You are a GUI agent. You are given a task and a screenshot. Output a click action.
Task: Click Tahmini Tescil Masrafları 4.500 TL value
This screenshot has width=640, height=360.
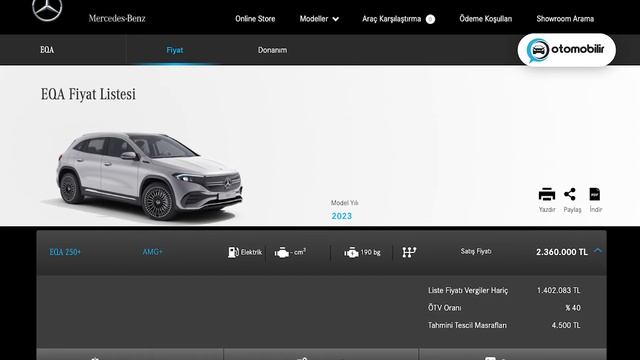coord(566,325)
